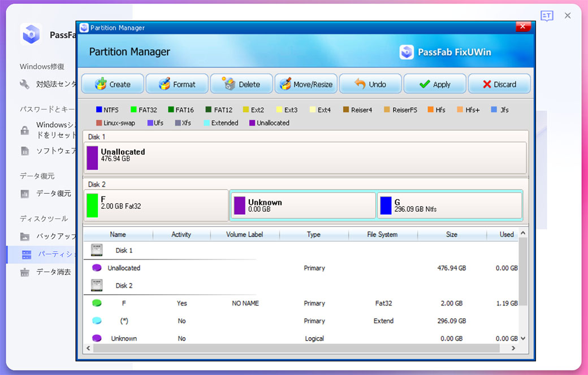Apply pending partition changes

tap(435, 84)
